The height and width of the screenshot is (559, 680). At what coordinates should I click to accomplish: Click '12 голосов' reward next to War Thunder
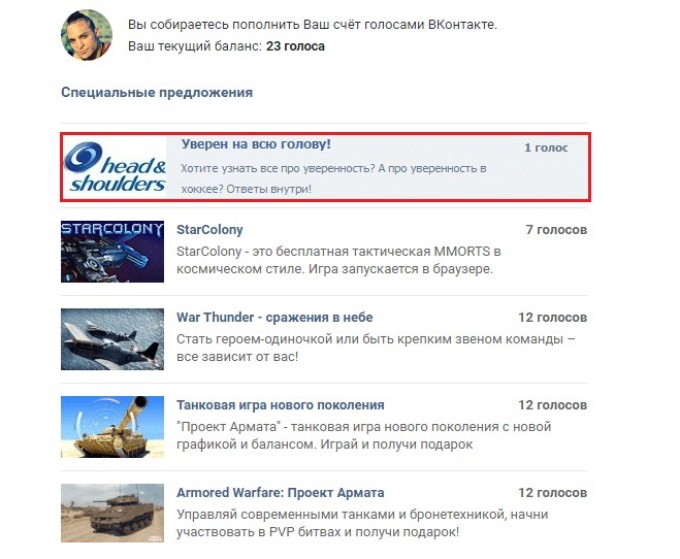coord(553,317)
